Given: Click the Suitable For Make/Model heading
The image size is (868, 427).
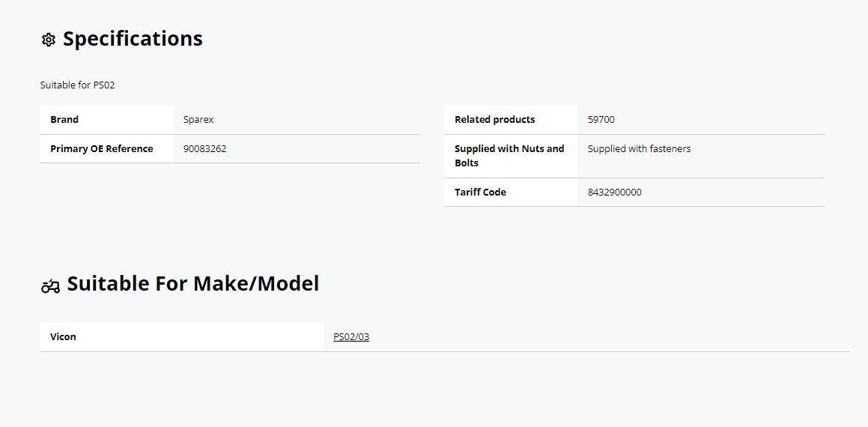Looking at the screenshot, I should (x=192, y=284).
